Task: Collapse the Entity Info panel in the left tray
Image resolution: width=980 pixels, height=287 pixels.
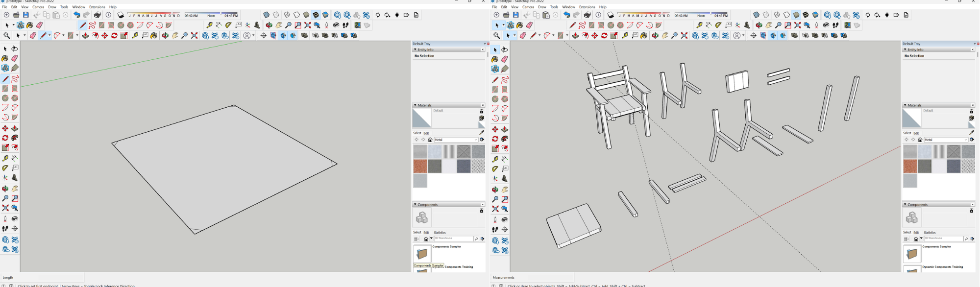Action: tap(415, 49)
